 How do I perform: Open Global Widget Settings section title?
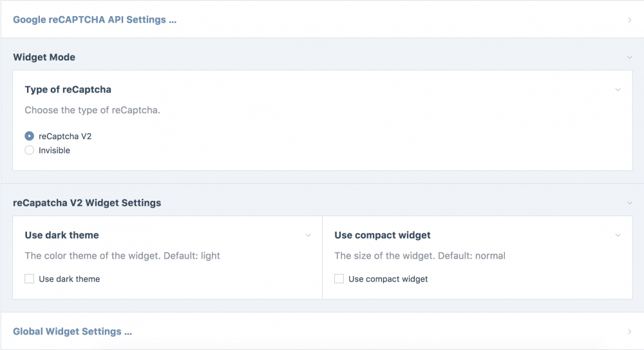tap(72, 332)
